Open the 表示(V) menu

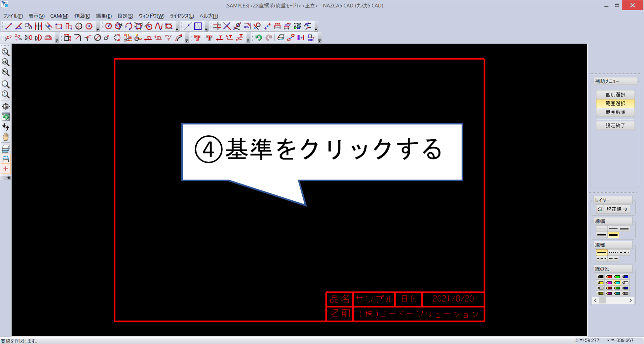coord(36,16)
